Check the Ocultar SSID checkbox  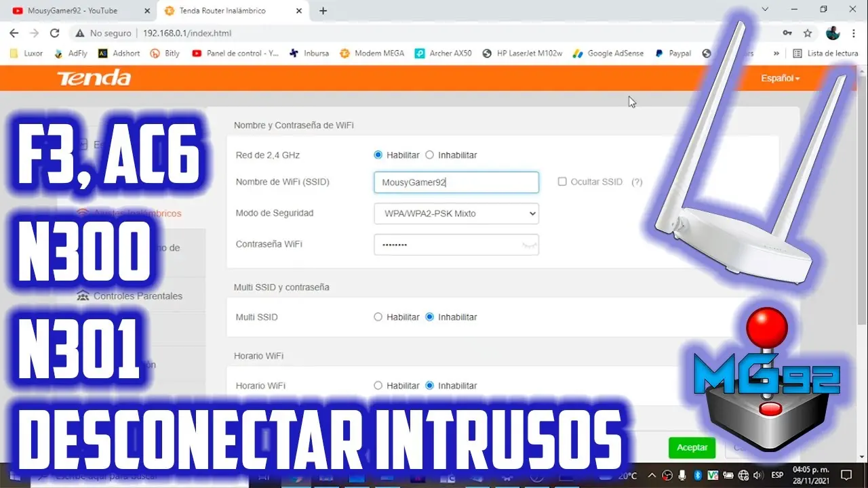point(562,182)
